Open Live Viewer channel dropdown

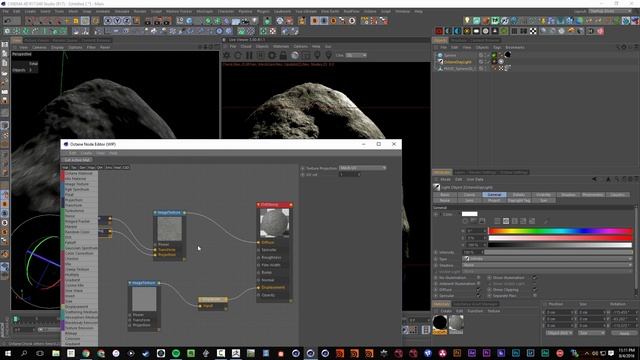click(356, 55)
